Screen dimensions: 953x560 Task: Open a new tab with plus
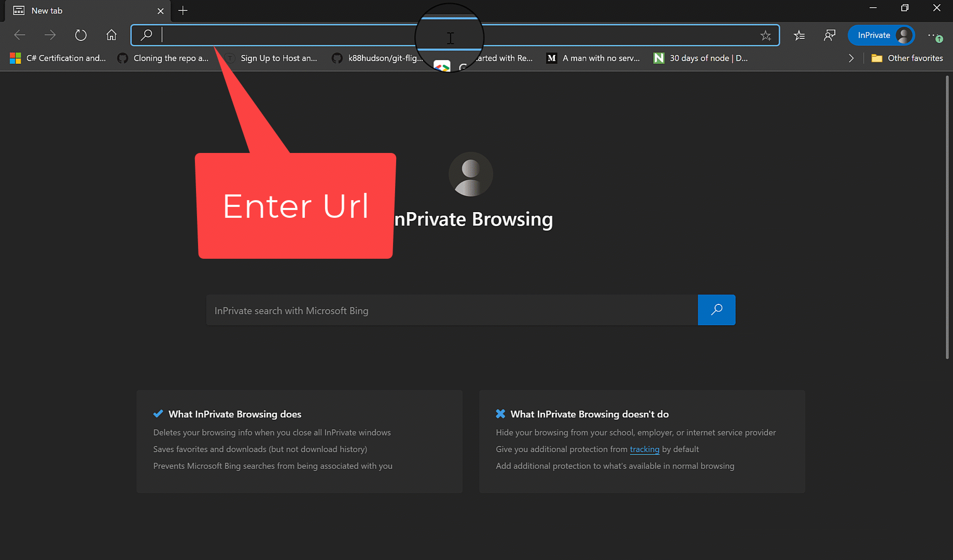click(x=183, y=10)
